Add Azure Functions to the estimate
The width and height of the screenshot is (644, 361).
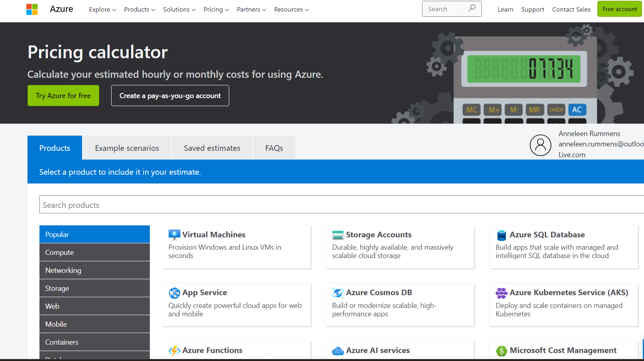[x=237, y=350]
